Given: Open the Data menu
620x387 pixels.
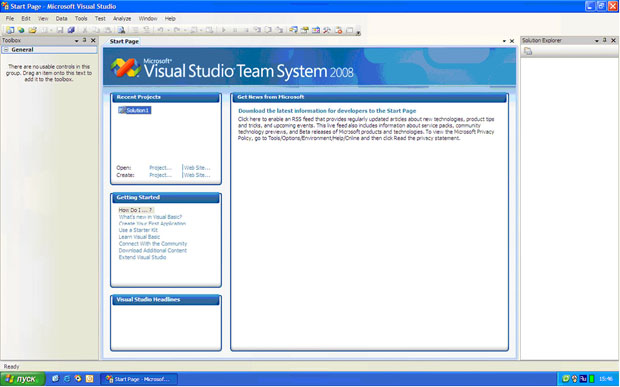Looking at the screenshot, I should (61, 19).
